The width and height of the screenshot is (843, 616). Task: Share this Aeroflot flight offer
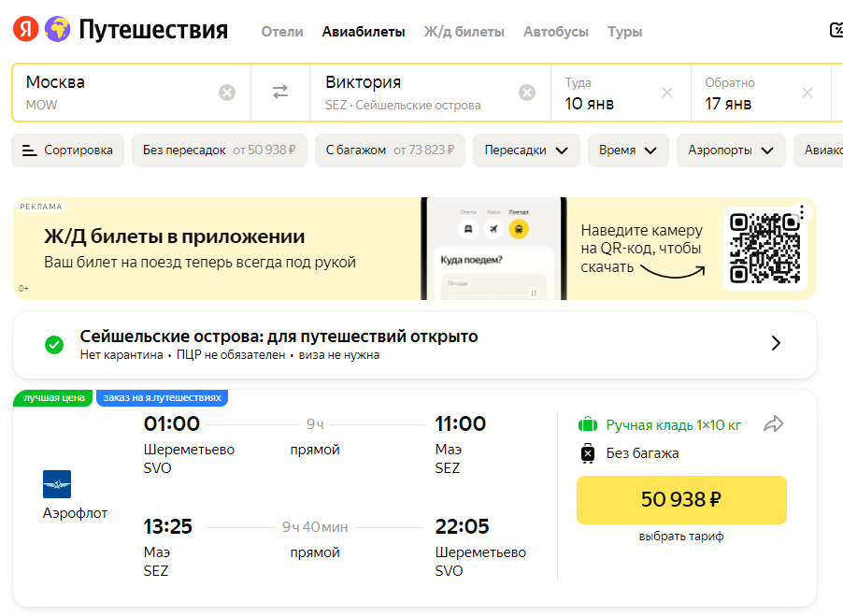tap(774, 424)
